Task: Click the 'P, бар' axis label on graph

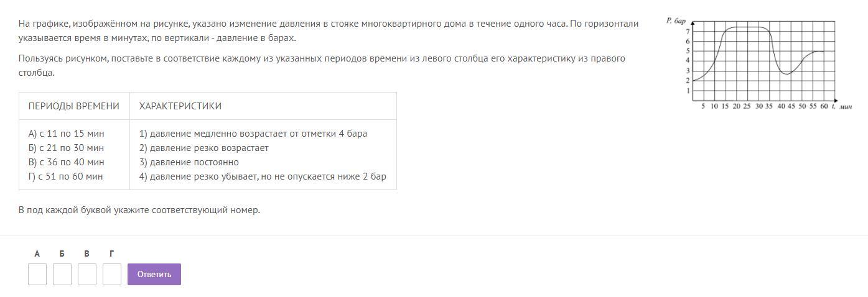Action: (x=676, y=21)
